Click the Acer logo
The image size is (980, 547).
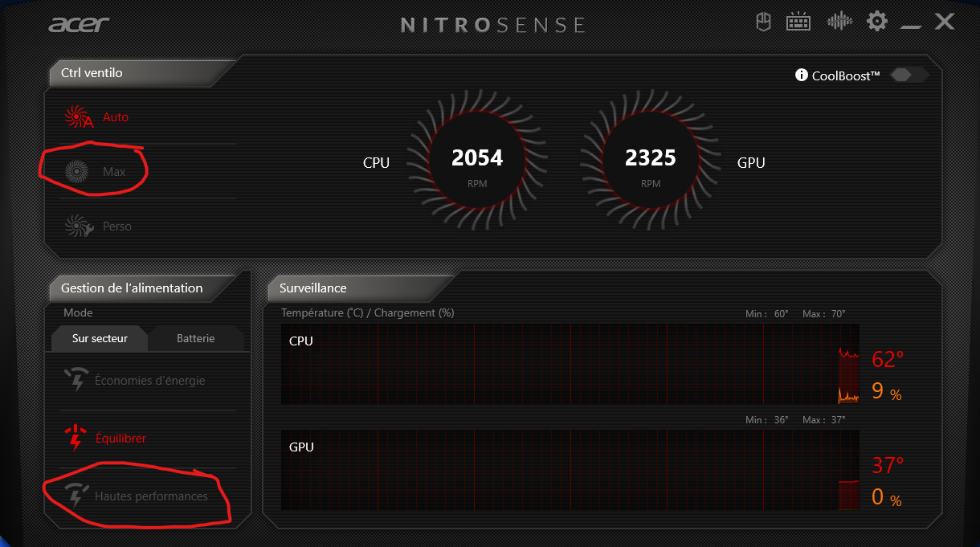tap(79, 23)
